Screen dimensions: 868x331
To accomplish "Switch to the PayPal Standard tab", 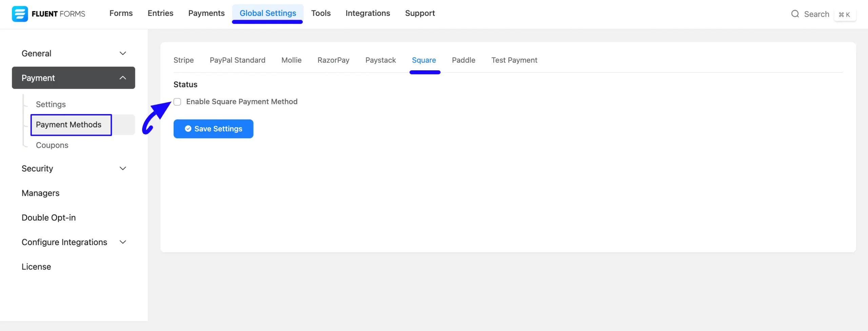I will point(237,60).
